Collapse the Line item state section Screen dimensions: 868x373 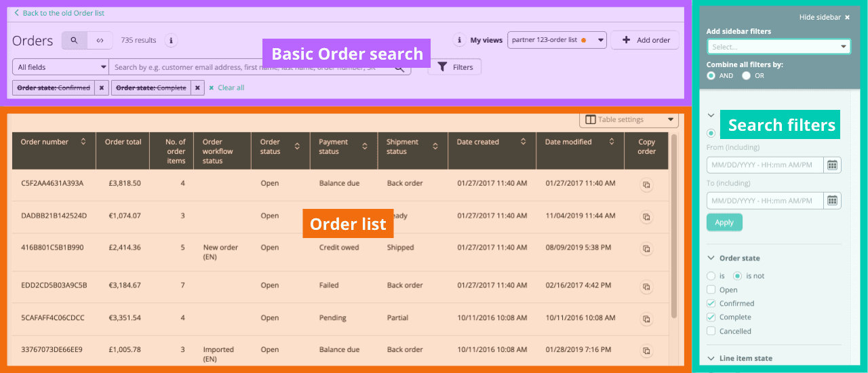pyautogui.click(x=711, y=359)
